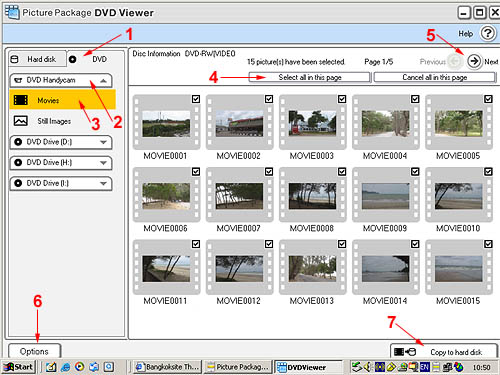This screenshot has height=375, width=500.
Task: Select the MOVIE0007 thumbnail
Action: [239, 195]
